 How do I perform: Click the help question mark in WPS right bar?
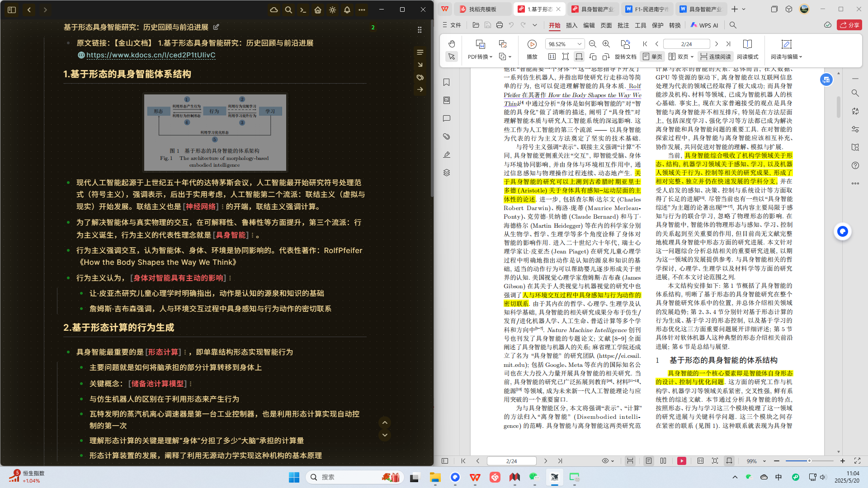click(x=855, y=165)
